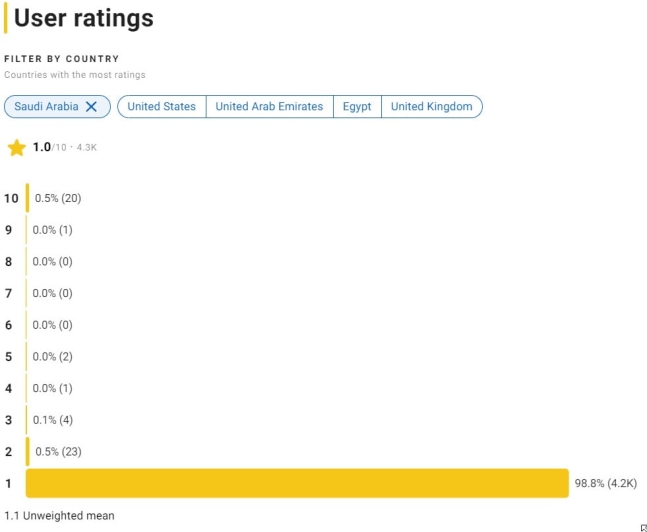Click the rating 10 yellow bar
Screen dimensions: 647x532
[28, 198]
